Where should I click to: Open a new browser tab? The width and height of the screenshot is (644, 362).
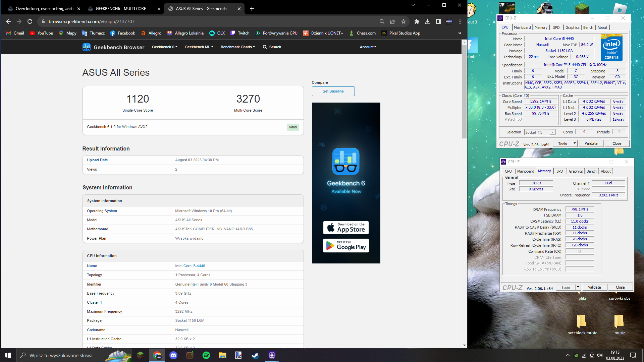point(252,9)
